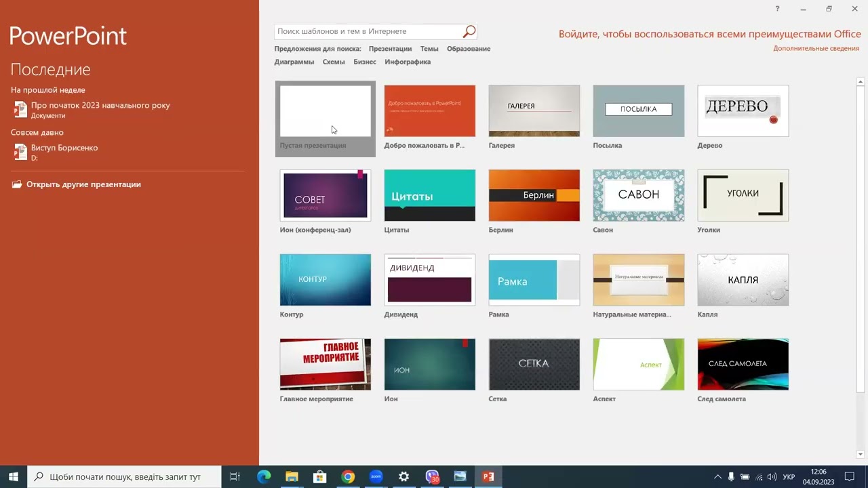Open File Explorer from taskbar
The width and height of the screenshot is (868, 488).
click(x=292, y=476)
